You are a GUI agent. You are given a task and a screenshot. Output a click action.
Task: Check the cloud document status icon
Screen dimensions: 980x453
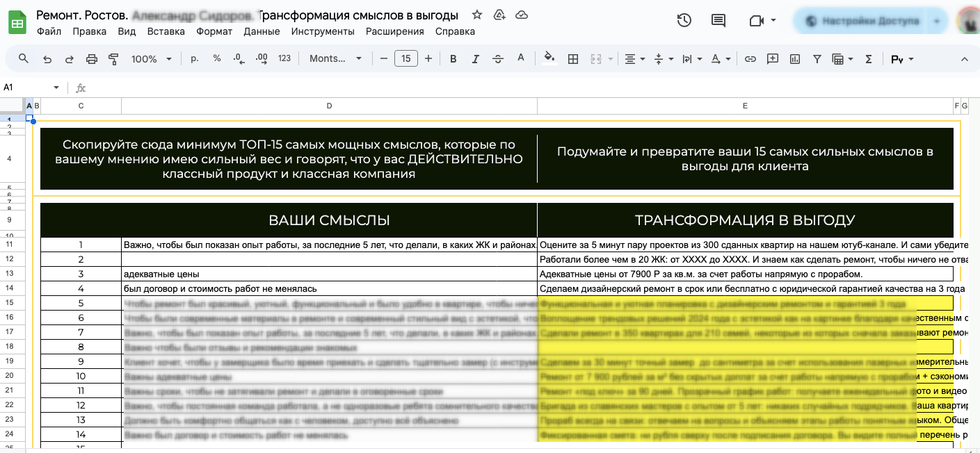(x=521, y=15)
